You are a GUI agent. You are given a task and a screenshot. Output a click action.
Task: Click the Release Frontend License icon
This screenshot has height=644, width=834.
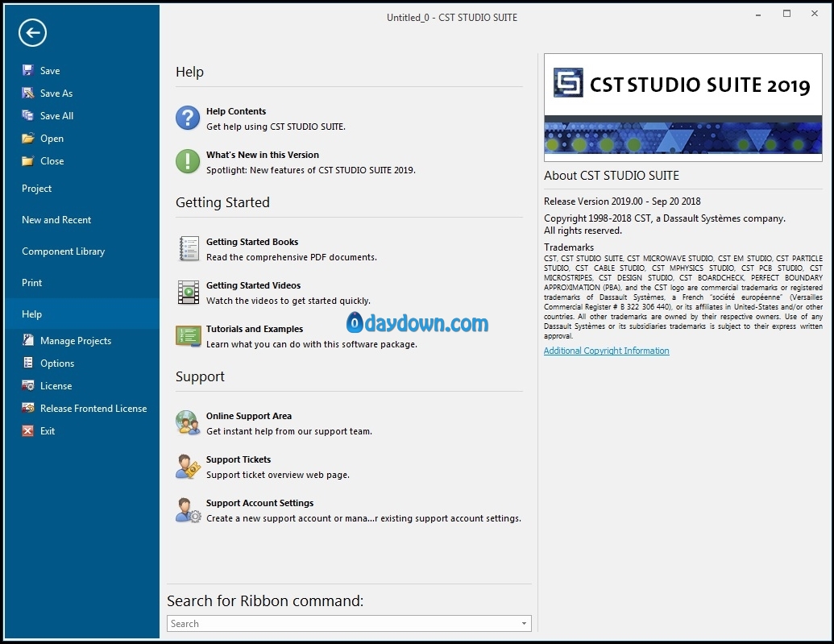(x=27, y=408)
